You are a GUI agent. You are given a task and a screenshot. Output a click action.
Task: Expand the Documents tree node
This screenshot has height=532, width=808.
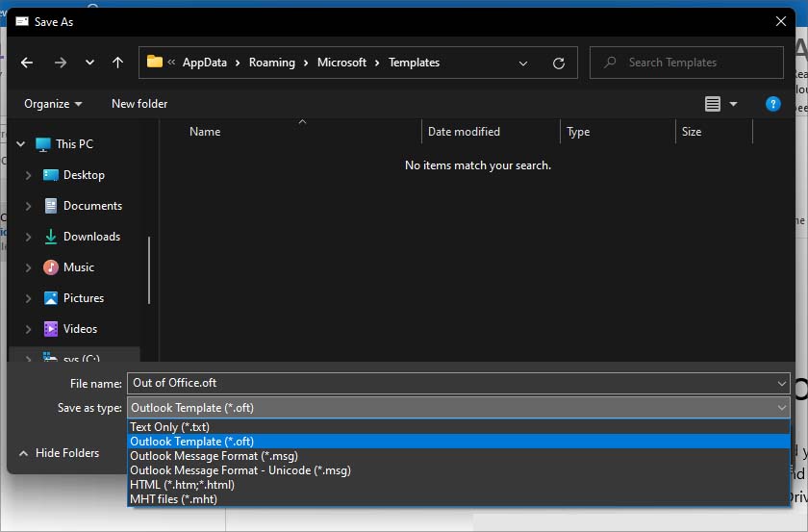(28, 206)
